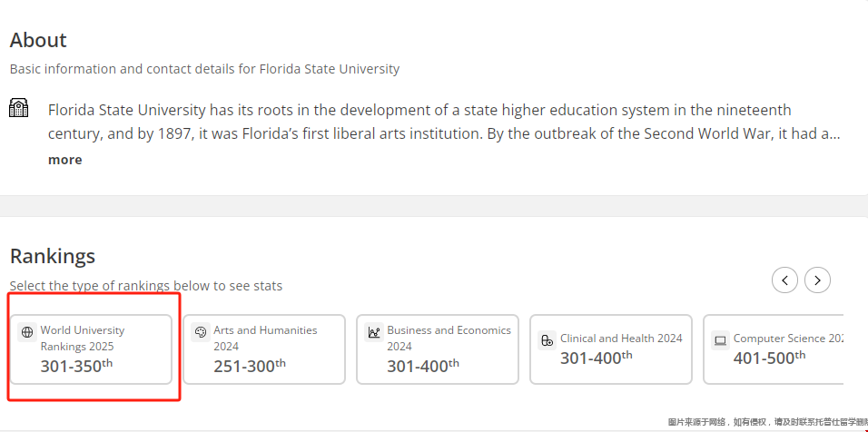Viewport: 868px width, 432px height.
Task: Show next rankings with right arrow
Action: 817,280
